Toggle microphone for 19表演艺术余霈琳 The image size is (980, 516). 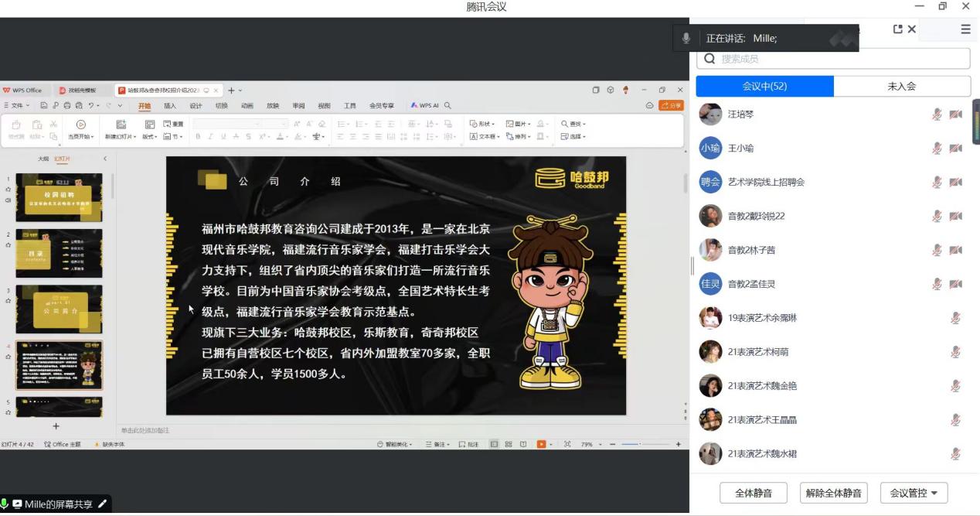pos(955,318)
